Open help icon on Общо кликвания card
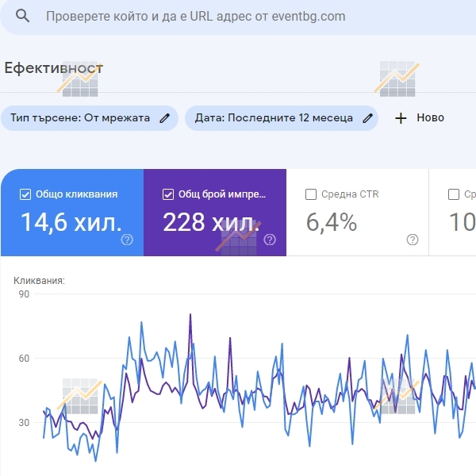This screenshot has width=476, height=476. point(127,240)
